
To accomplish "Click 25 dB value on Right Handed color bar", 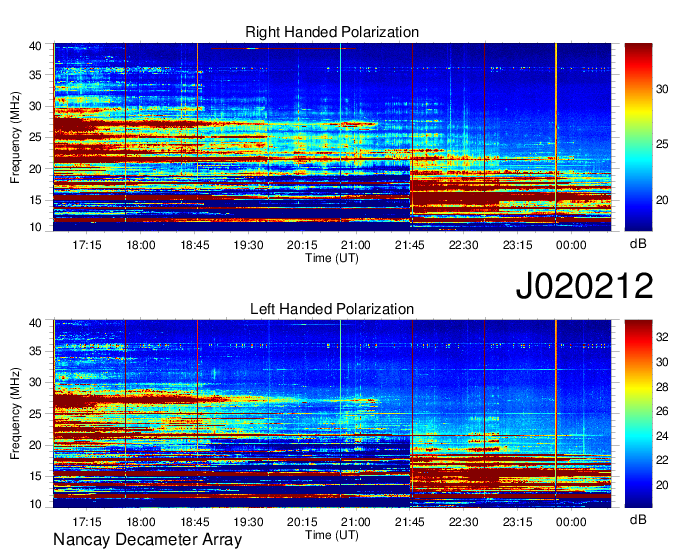I will (662, 144).
